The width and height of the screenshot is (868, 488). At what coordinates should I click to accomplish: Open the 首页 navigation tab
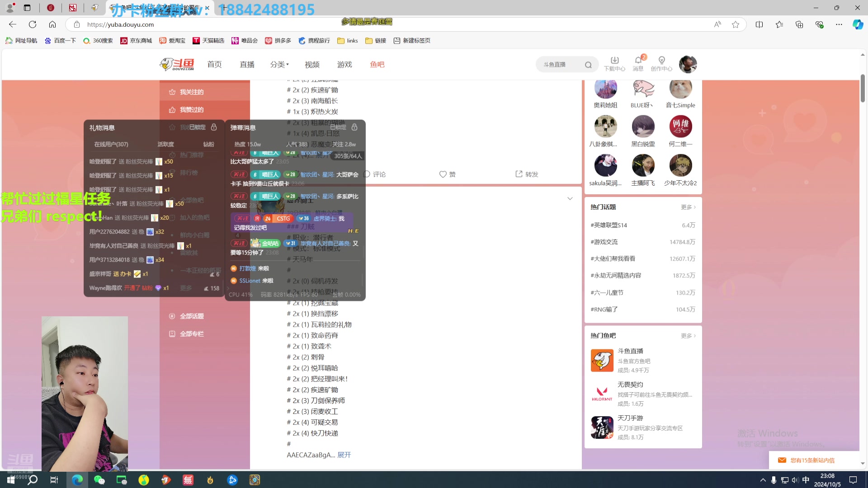tap(214, 64)
